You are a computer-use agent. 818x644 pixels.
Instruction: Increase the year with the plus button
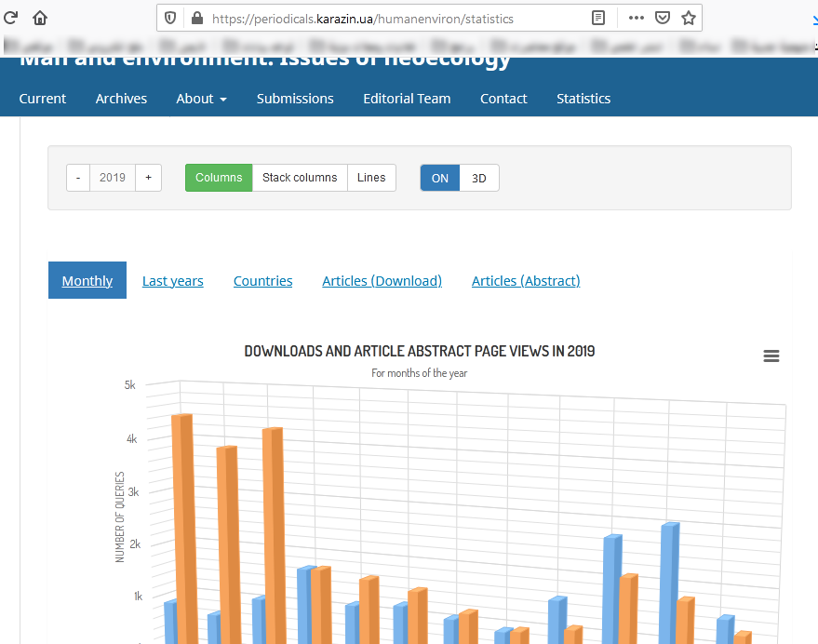(x=149, y=178)
